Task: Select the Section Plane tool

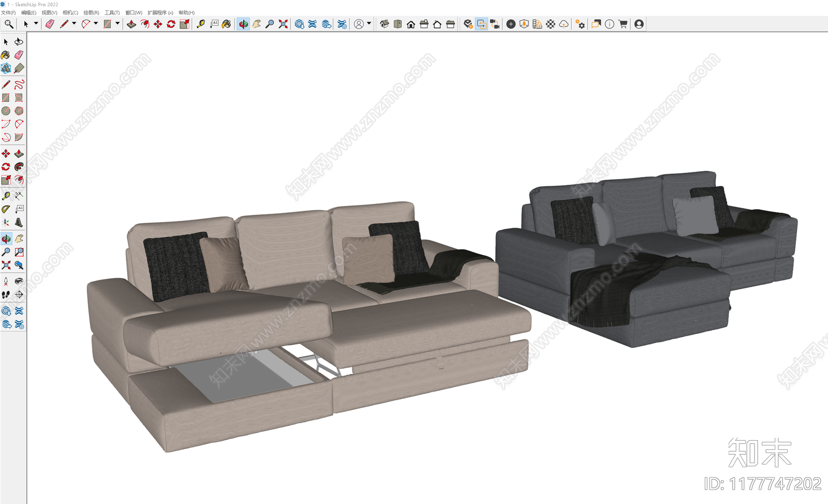Action: pos(19,294)
